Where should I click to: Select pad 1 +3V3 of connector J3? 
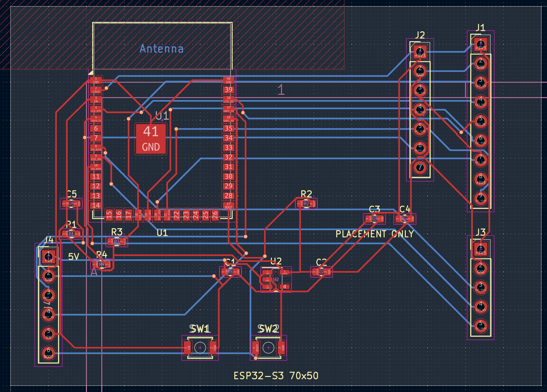click(481, 249)
